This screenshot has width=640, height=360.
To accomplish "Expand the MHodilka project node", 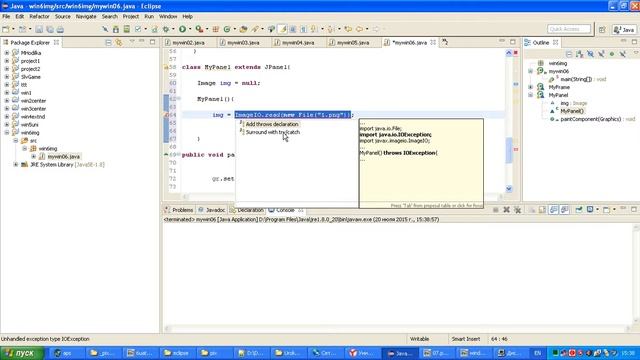I will 7,53.
